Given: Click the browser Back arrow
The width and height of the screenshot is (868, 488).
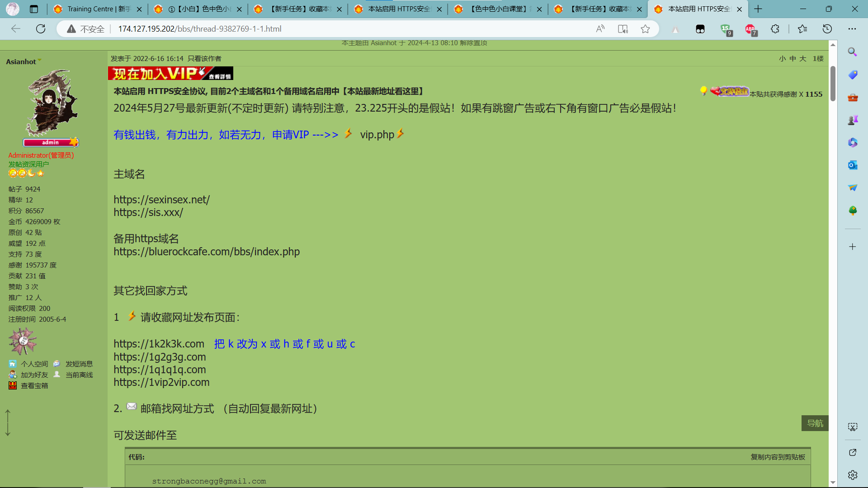Looking at the screenshot, I should 16,29.
